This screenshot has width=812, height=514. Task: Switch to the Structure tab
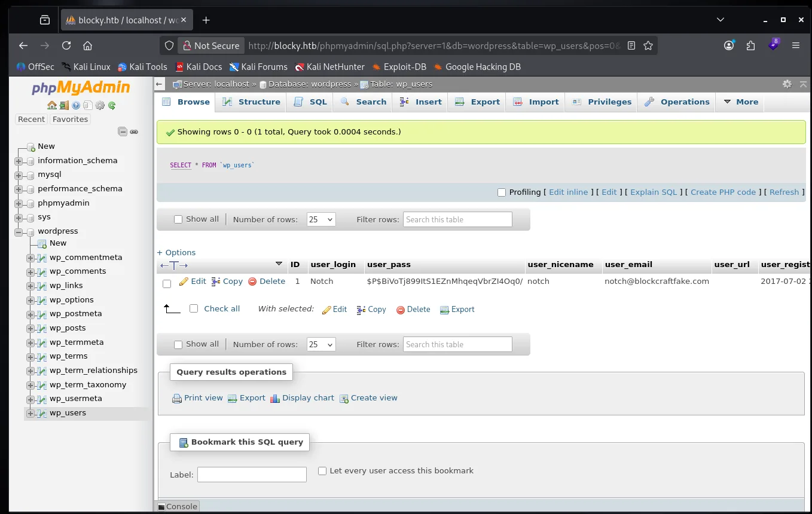(251, 102)
